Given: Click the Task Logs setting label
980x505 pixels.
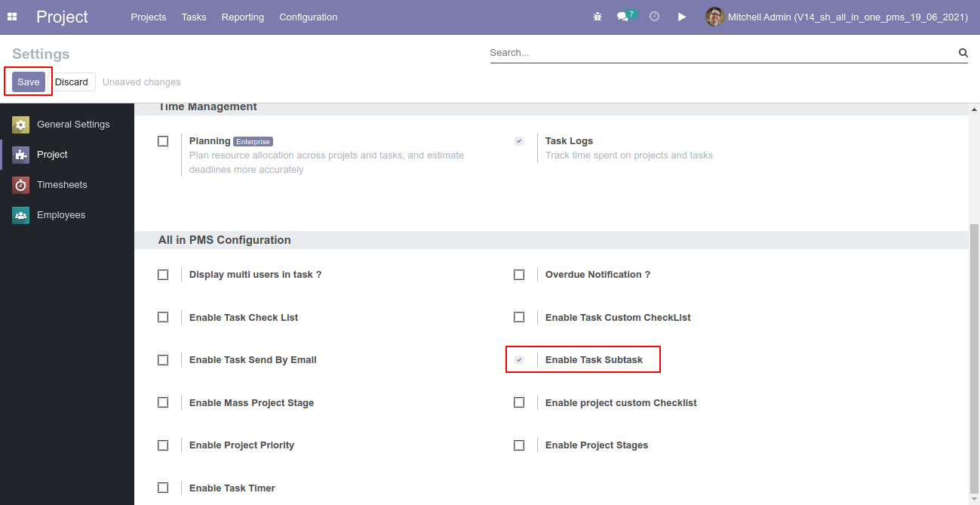Looking at the screenshot, I should click(x=569, y=141).
